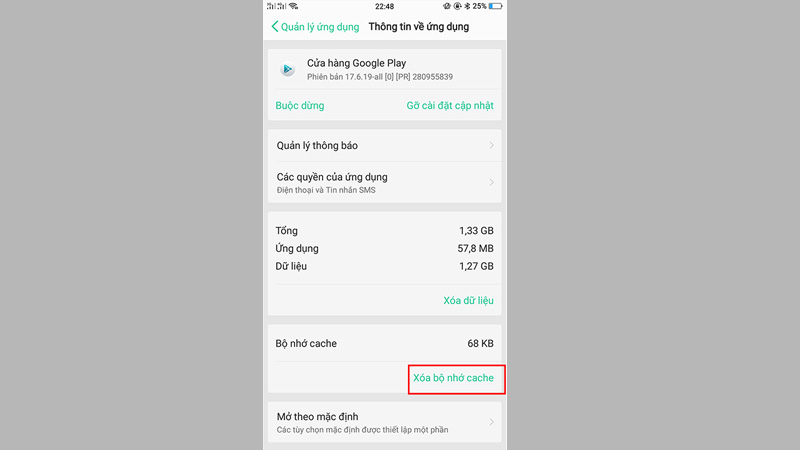Tap the Bluetooth status icon
This screenshot has width=800, height=450.
tap(467, 6)
